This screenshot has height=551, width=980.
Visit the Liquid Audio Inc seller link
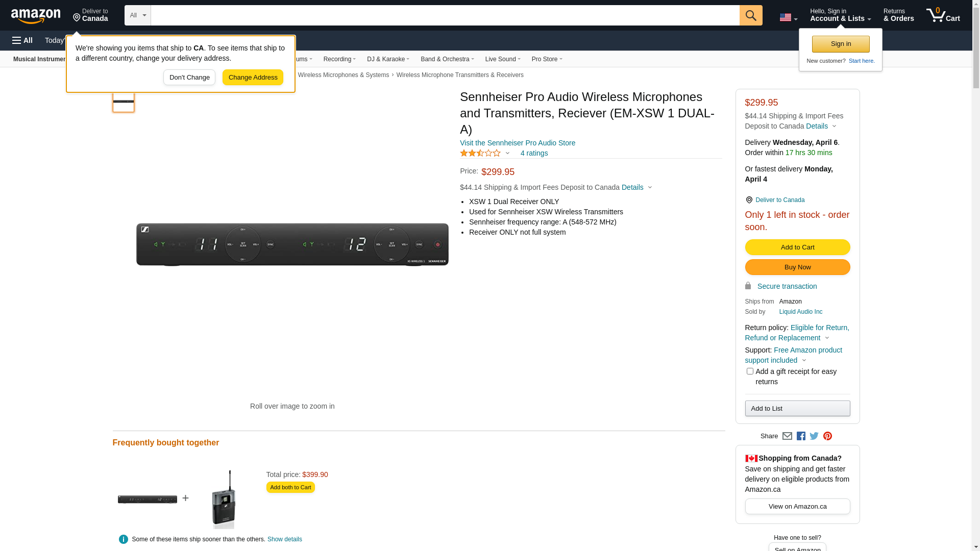point(800,312)
